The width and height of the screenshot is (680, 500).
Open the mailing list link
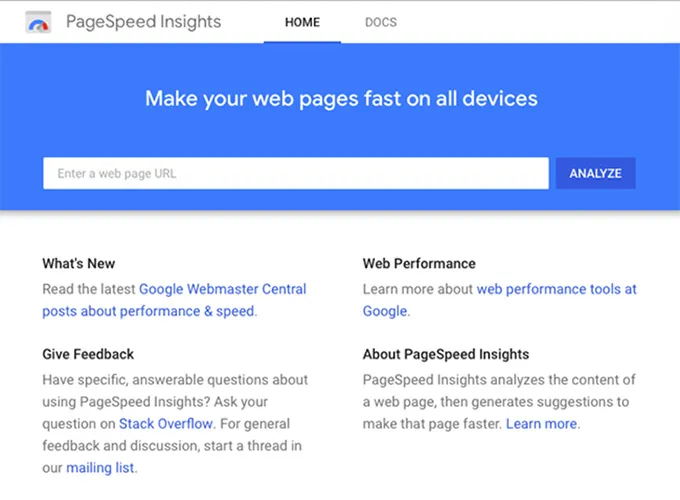click(x=101, y=467)
